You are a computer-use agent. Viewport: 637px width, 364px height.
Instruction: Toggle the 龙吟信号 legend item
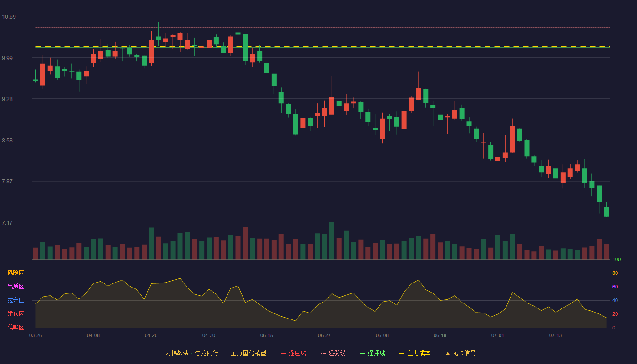(460, 353)
